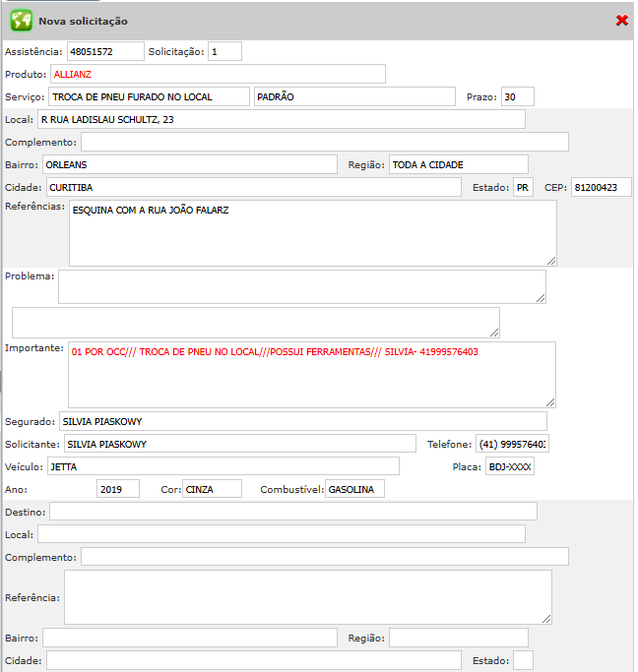The height and width of the screenshot is (672, 638).
Task: Close the Nova solicitação dialog
Action: tap(621, 20)
